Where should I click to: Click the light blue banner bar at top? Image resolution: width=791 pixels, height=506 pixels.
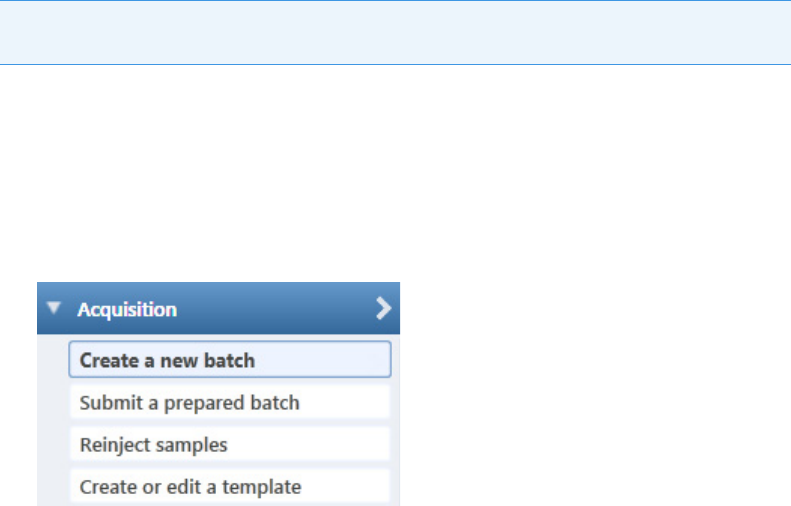click(396, 32)
